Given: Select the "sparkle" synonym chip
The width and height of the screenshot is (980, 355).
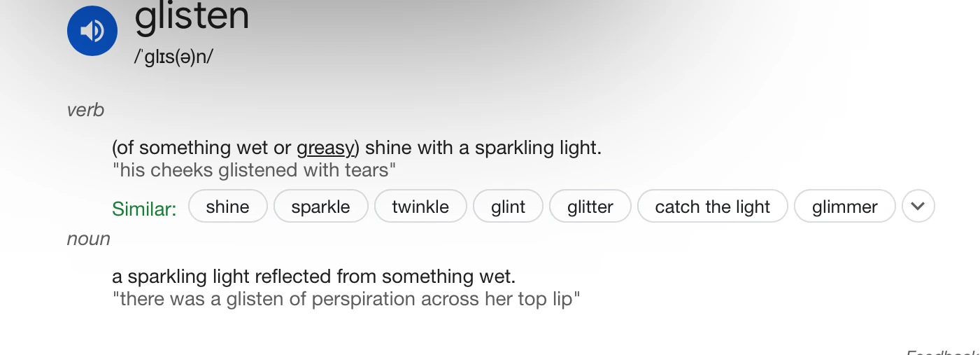Looking at the screenshot, I should pos(320,207).
